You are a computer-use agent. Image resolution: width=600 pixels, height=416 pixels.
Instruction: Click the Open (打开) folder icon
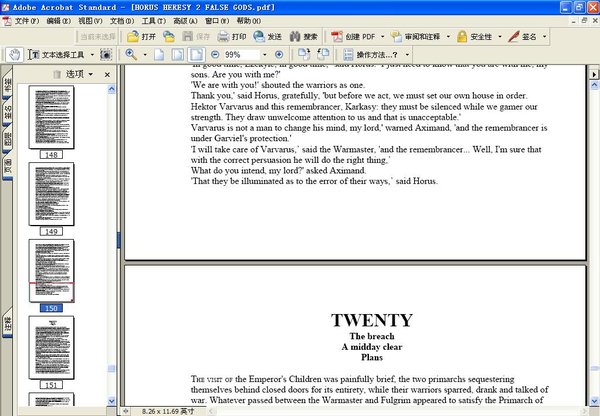click(x=133, y=37)
